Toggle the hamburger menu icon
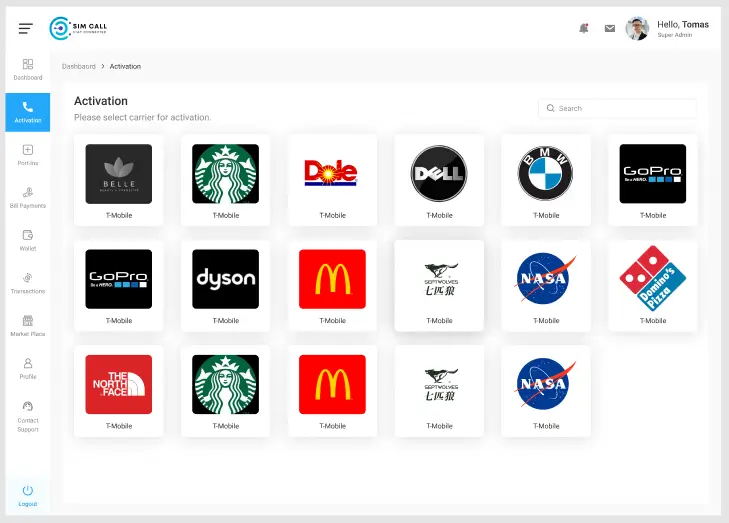729x523 pixels. click(26, 28)
